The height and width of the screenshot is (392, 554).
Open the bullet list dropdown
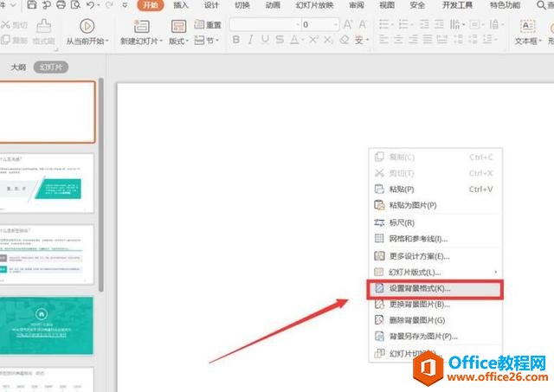[x=392, y=25]
